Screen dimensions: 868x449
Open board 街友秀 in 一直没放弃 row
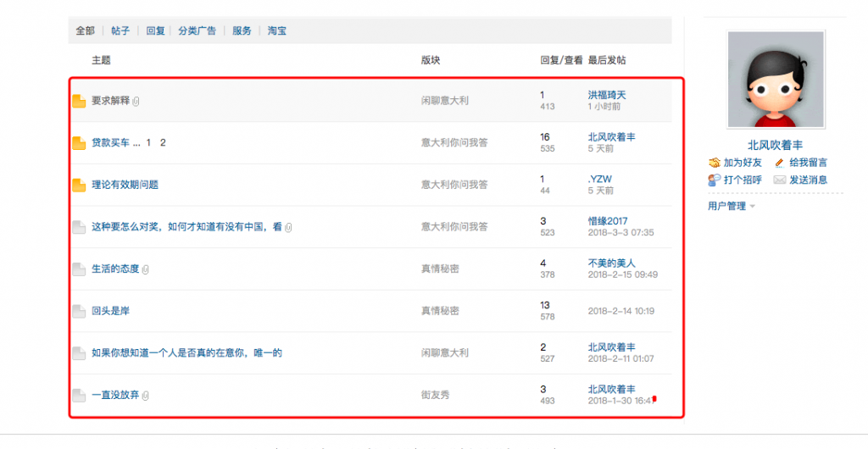tap(436, 395)
